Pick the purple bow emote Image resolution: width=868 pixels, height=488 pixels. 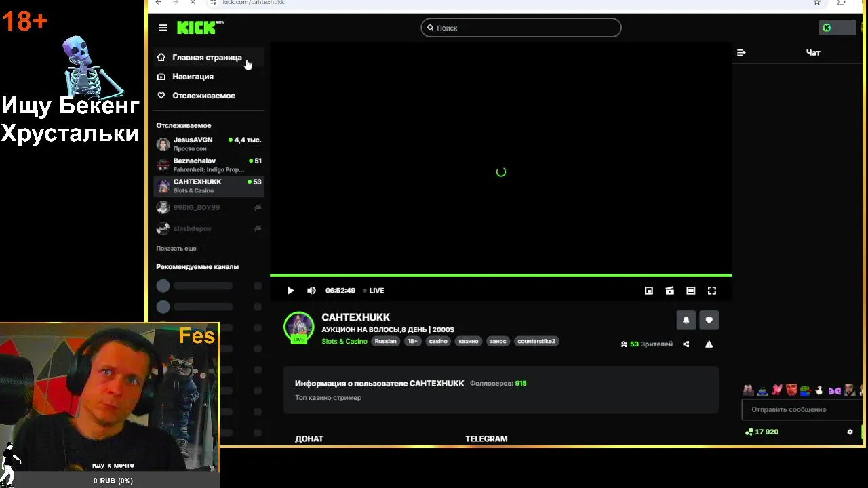[x=834, y=390]
